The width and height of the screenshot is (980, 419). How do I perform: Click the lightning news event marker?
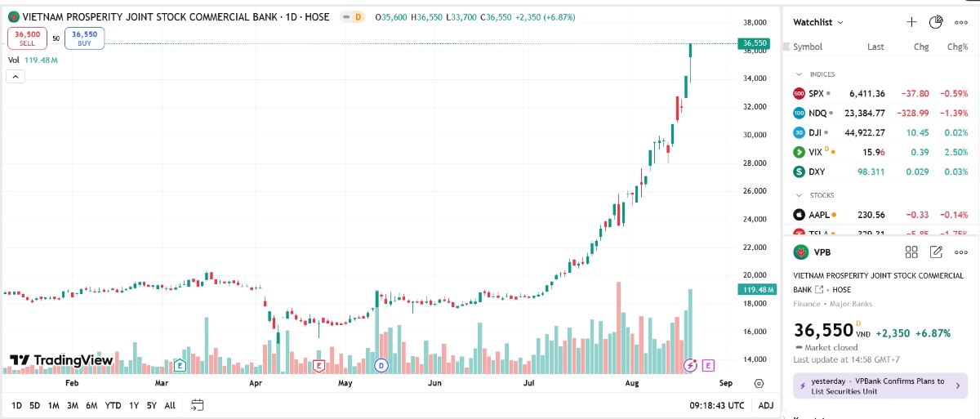click(691, 365)
